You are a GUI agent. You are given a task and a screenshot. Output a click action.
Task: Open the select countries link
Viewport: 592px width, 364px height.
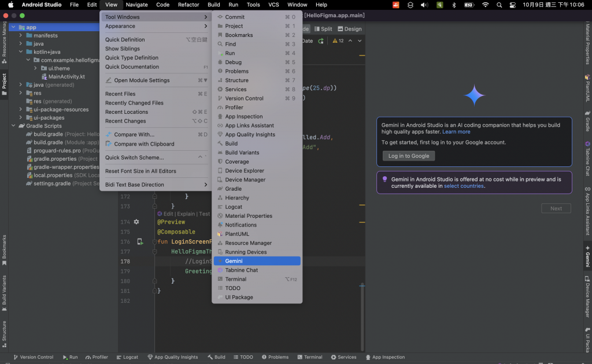pos(464,186)
